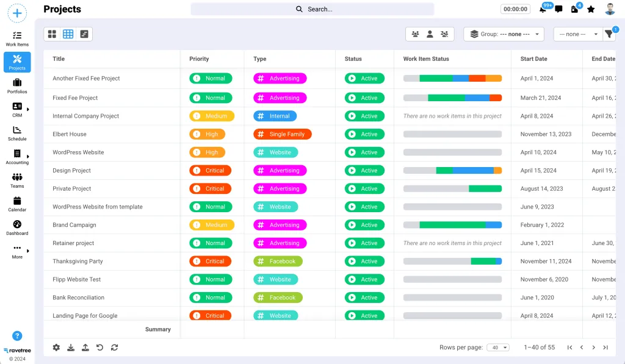Open the filter funnel icon
This screenshot has width=625, height=364.
tap(609, 34)
